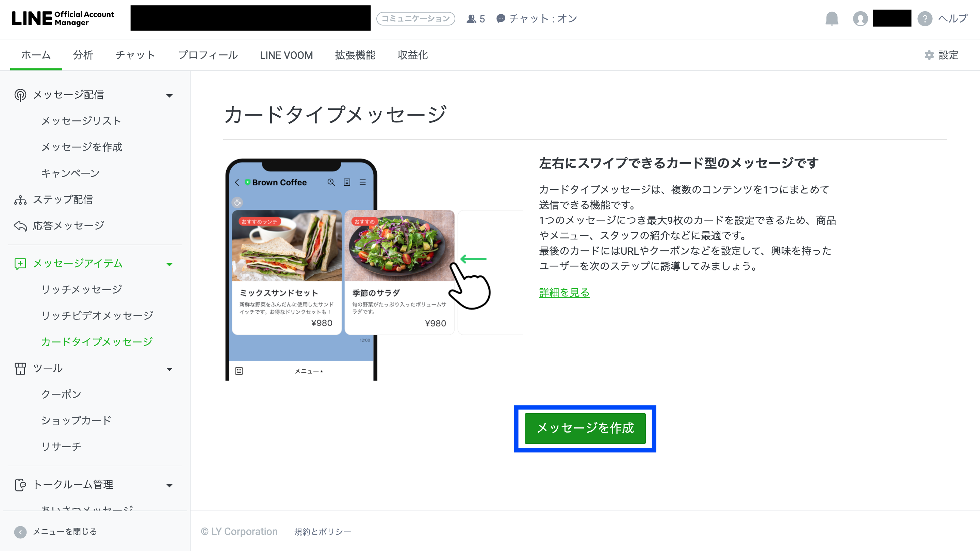Click the ステップ配信 hierarchy icon

(20, 200)
